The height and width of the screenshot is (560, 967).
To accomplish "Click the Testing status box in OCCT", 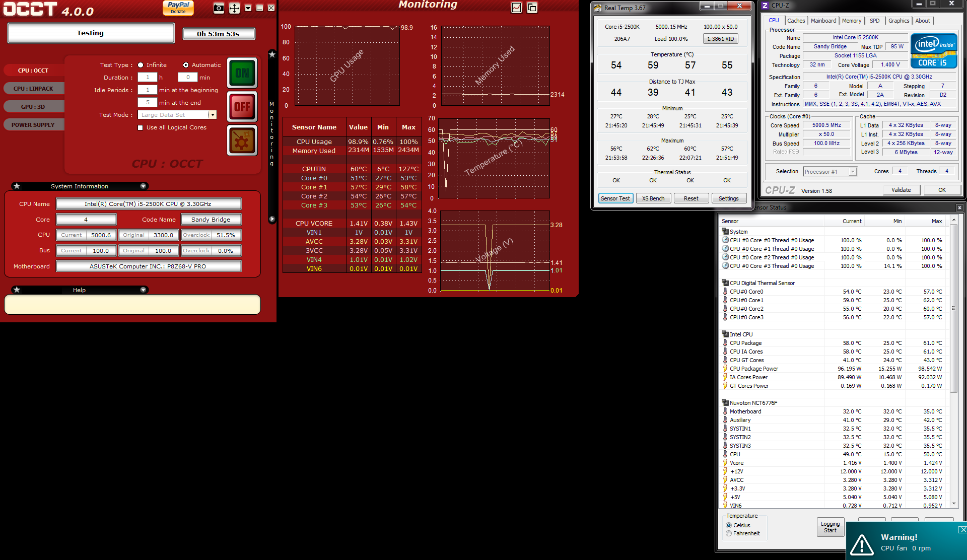I will [x=91, y=33].
